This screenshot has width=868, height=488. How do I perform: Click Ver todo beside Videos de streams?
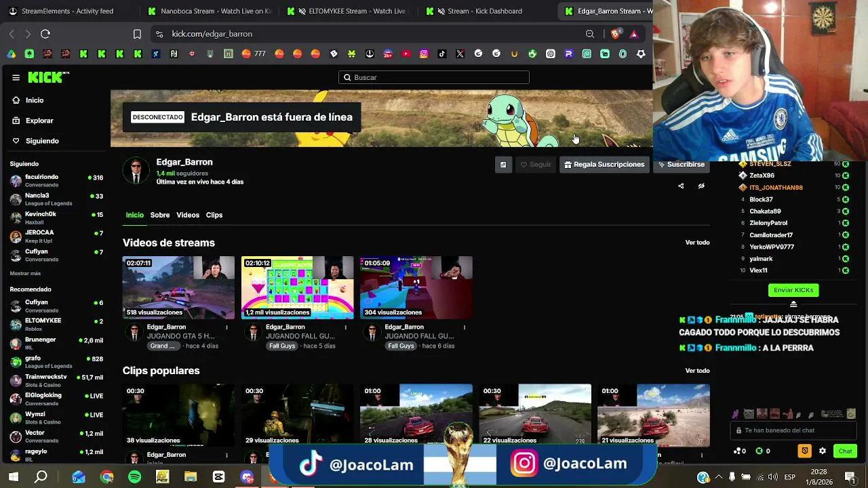pyautogui.click(x=697, y=243)
